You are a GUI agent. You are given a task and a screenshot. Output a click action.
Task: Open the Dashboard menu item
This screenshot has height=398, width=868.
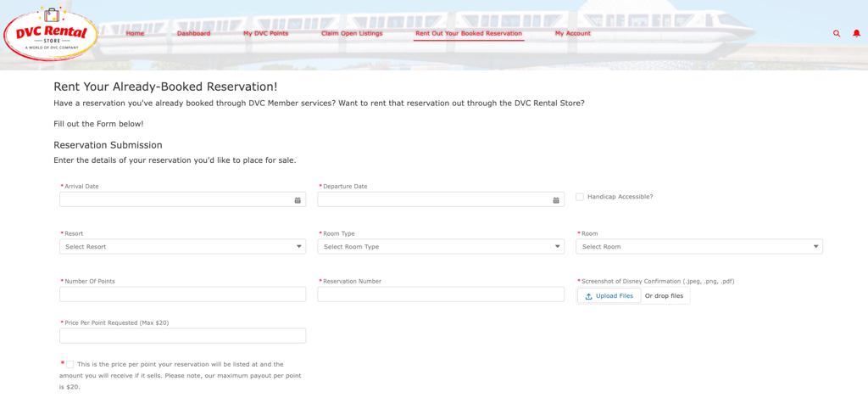[193, 34]
